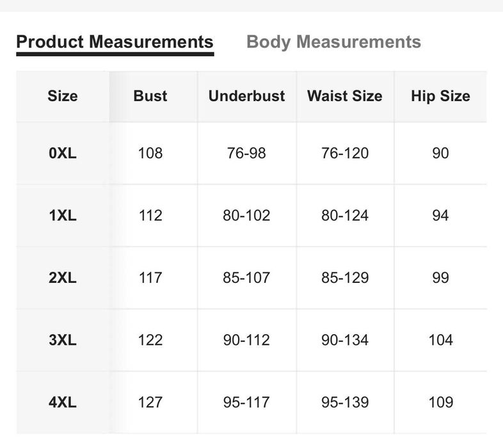This screenshot has height=448, width=503.
Task: Select the 4XL size row label
Action: (x=63, y=403)
